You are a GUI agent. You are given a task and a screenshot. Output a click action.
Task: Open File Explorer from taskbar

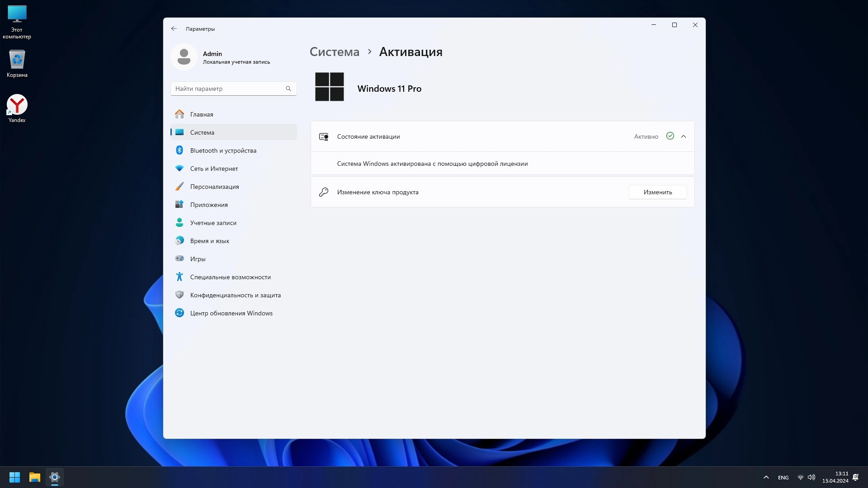(x=35, y=477)
